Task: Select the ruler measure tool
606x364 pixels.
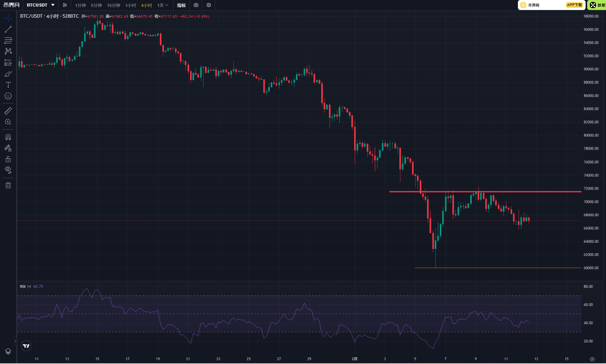Action: pos(8,111)
